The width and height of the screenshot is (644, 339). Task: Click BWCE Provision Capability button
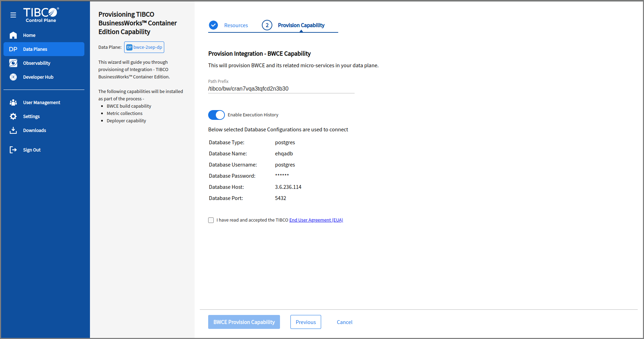(244, 322)
